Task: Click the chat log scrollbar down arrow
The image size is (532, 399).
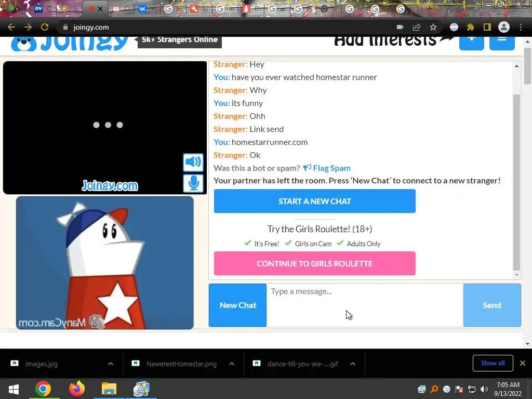Action: pyautogui.click(x=516, y=275)
